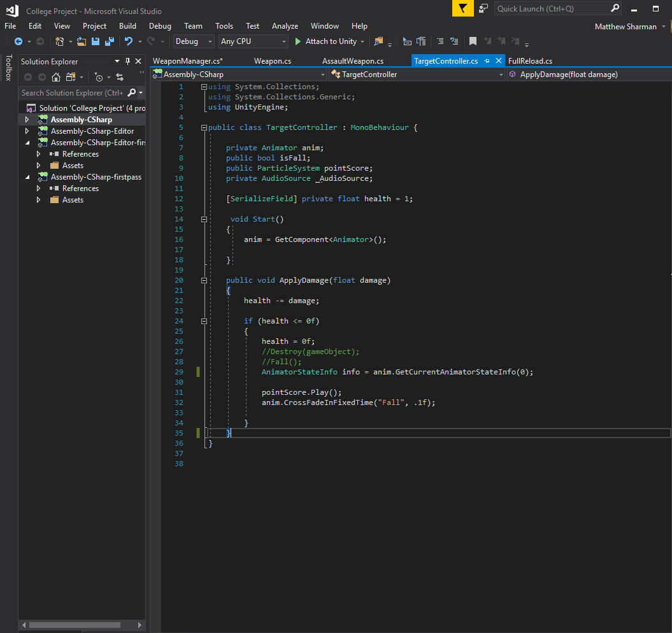The height and width of the screenshot is (633, 672).
Task: Collapse the TargetController class outlining box
Action: tap(204, 127)
